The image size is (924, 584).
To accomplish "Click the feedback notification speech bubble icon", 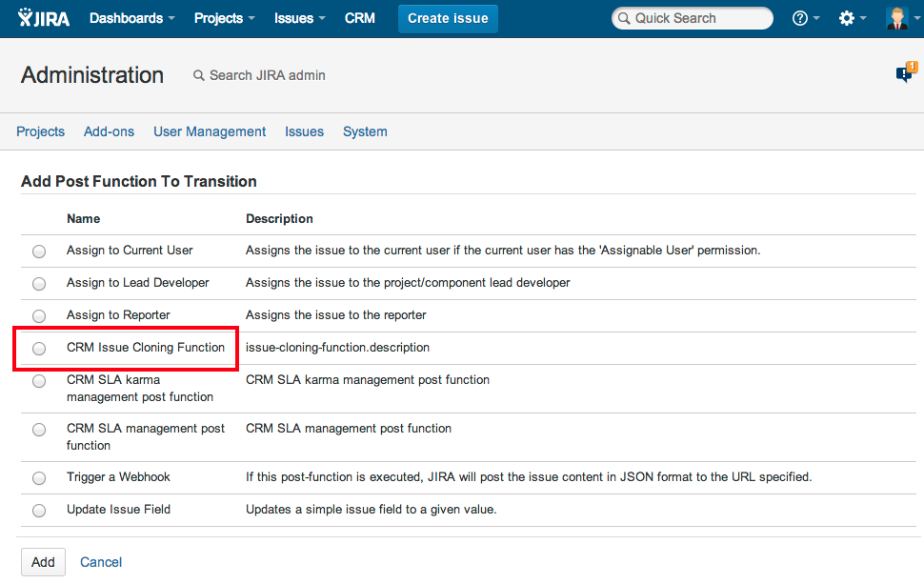I will pyautogui.click(x=904, y=74).
